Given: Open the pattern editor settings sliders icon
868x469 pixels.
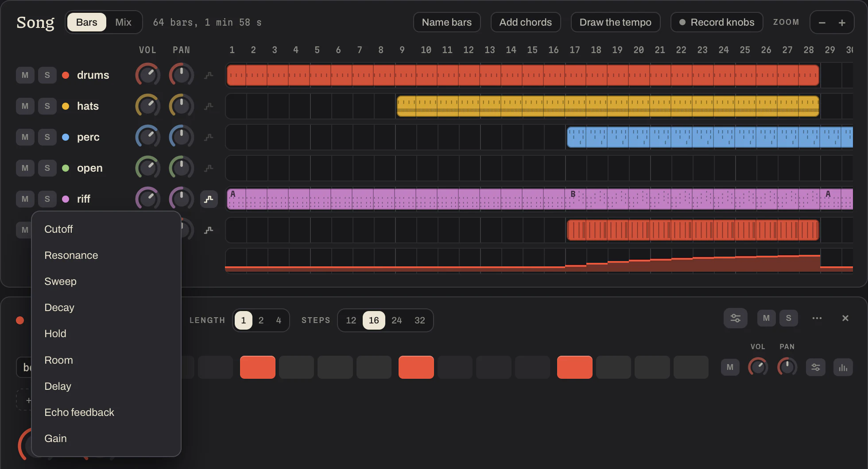Looking at the screenshot, I should 736,318.
